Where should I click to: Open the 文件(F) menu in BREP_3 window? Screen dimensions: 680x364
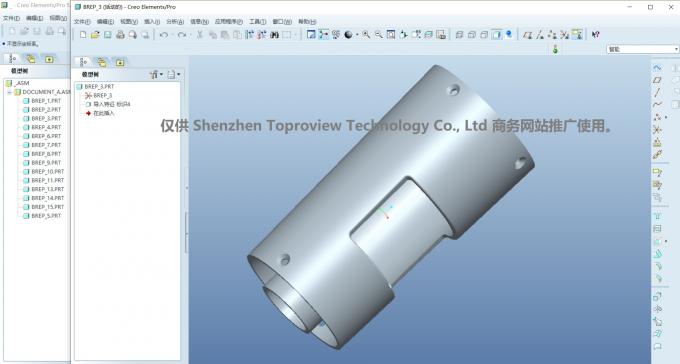82,22
